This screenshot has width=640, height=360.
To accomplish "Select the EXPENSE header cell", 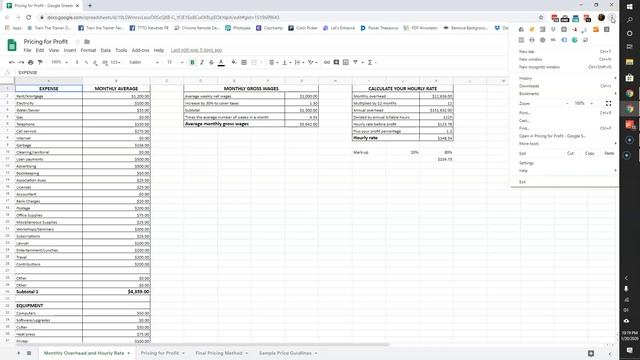I will click(49, 89).
